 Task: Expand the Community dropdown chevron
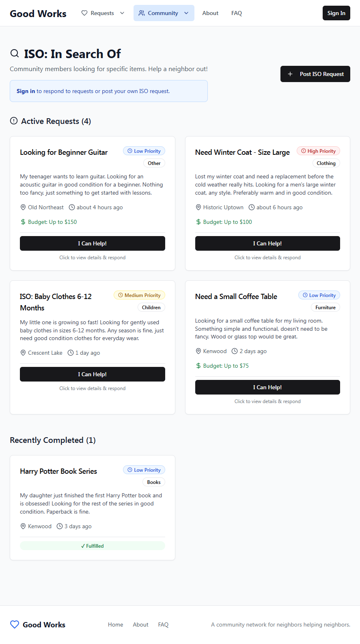point(186,13)
